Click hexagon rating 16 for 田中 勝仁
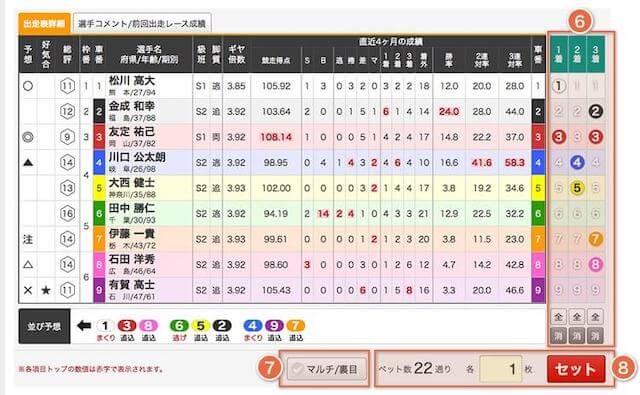This screenshot has height=395, width=640. pyautogui.click(x=67, y=213)
